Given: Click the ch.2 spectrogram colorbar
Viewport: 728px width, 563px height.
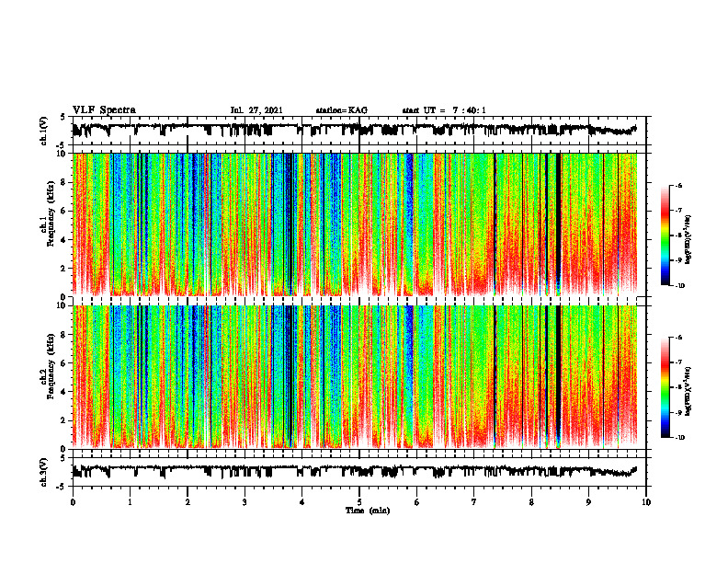Looking at the screenshot, I should coord(665,387).
